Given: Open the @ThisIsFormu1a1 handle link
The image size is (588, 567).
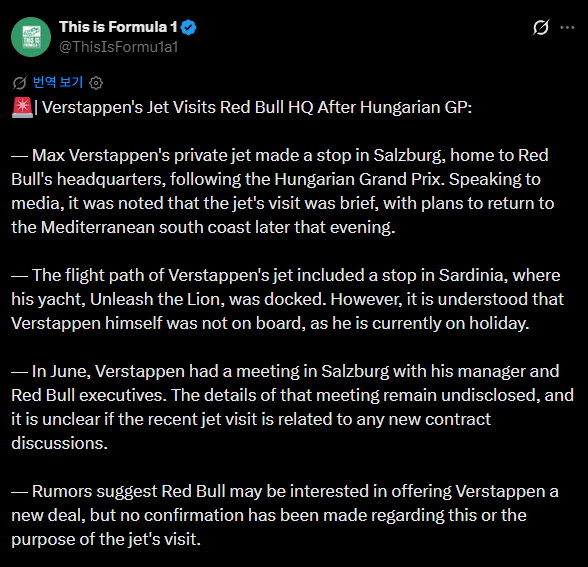Looking at the screenshot, I should (x=118, y=47).
